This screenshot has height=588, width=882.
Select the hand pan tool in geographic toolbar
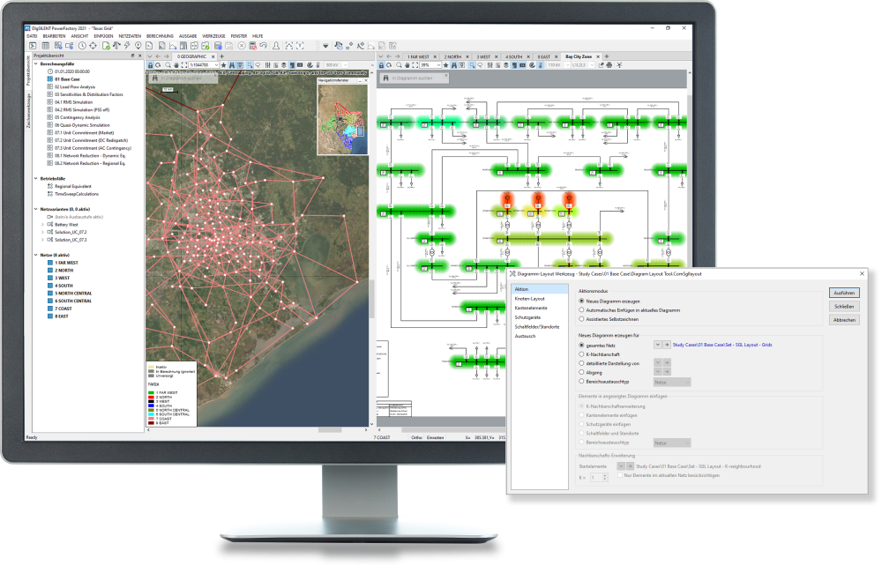[x=176, y=65]
